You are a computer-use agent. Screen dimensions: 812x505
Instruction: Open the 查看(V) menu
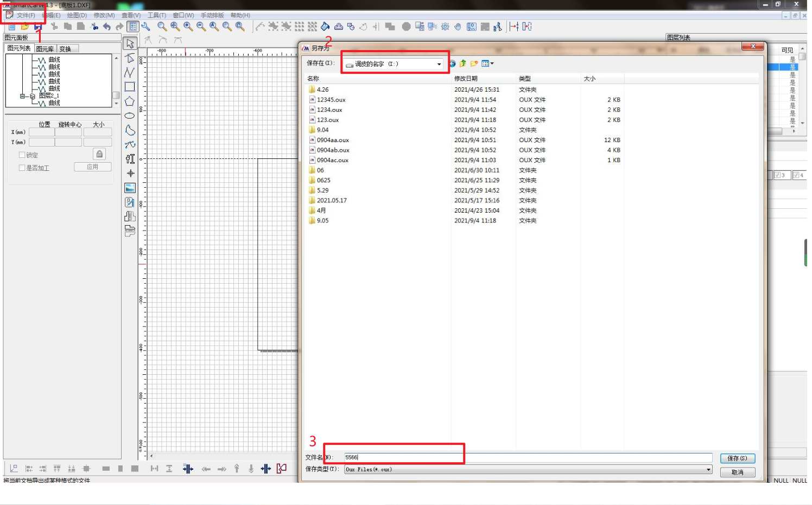(131, 15)
